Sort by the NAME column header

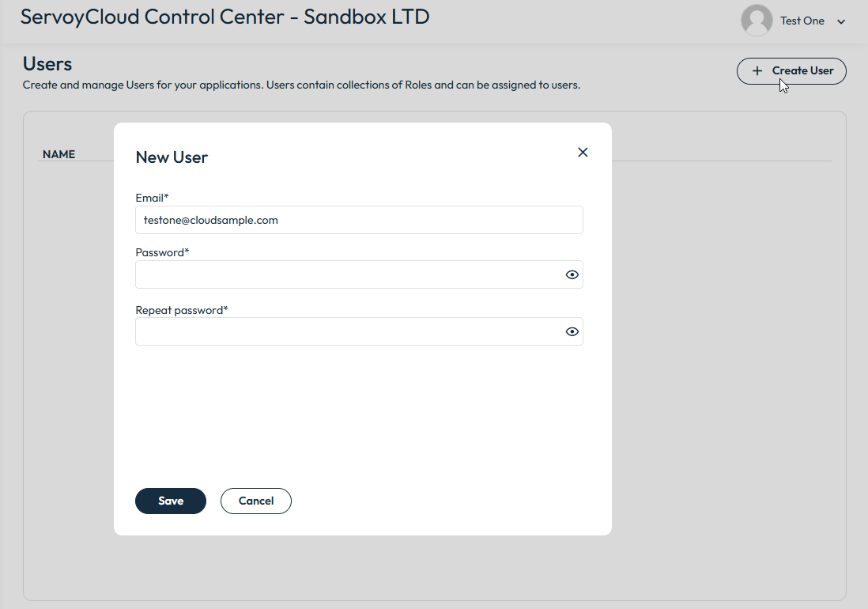(x=59, y=154)
